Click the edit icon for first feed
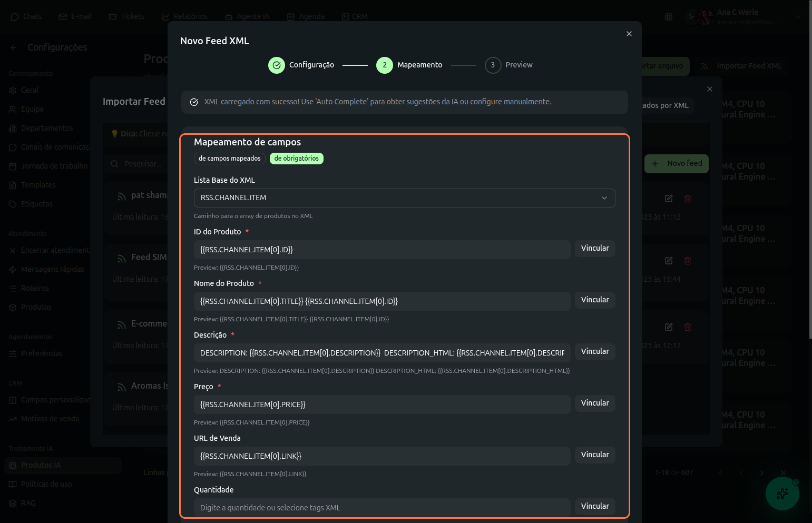This screenshot has height=523, width=812. (669, 199)
